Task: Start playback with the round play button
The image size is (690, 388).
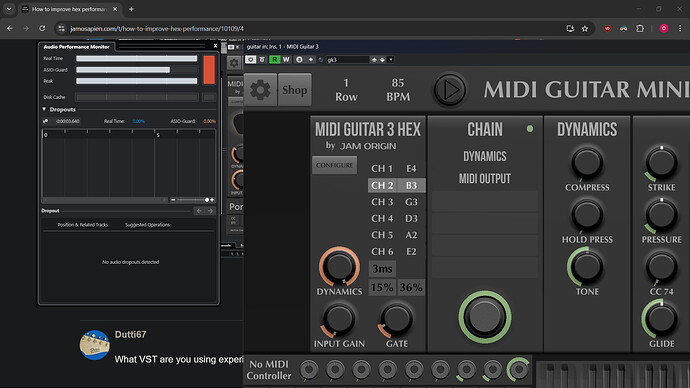Action: [449, 90]
